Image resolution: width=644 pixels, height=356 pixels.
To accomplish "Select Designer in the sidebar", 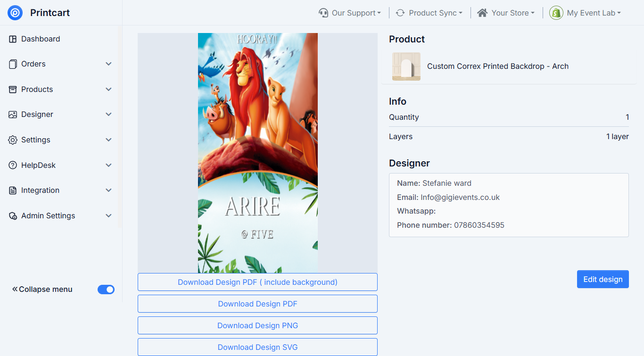I will click(x=37, y=115).
